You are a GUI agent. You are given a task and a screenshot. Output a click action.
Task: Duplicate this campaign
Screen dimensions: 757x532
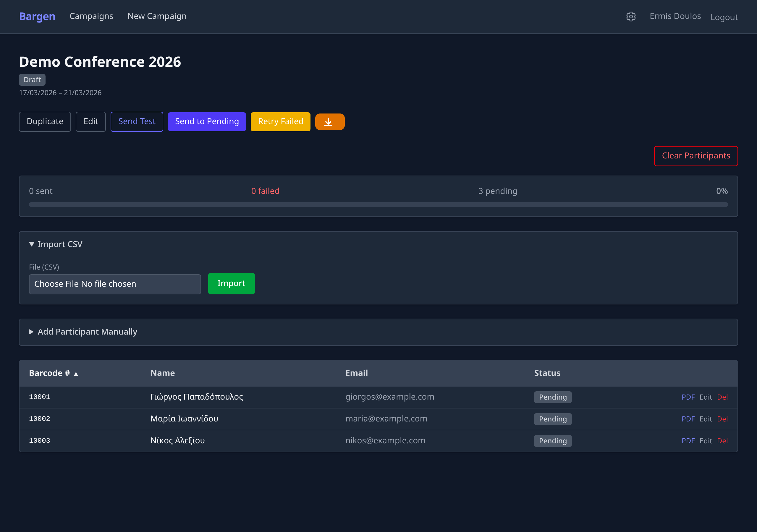tap(45, 122)
